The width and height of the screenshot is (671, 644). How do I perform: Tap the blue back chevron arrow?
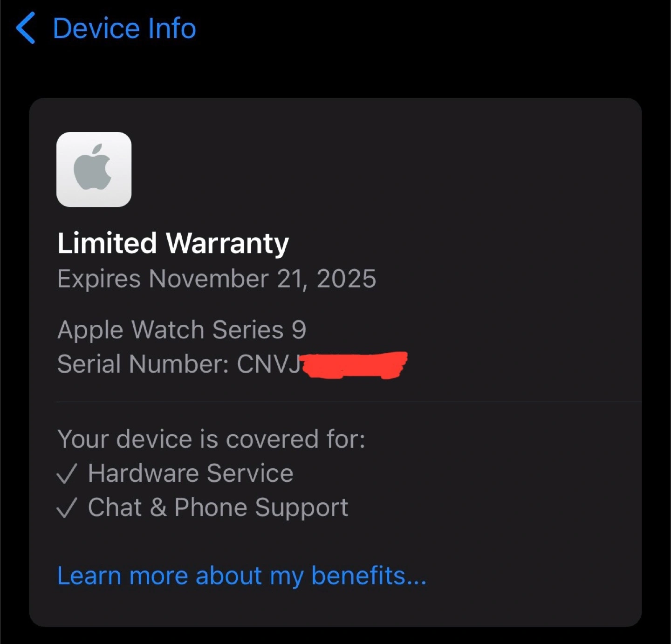click(x=26, y=28)
